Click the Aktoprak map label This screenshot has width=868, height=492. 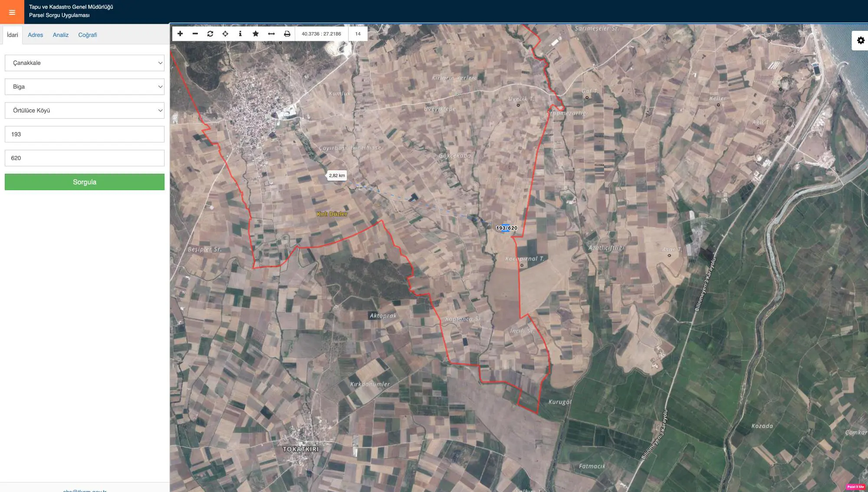383,316
